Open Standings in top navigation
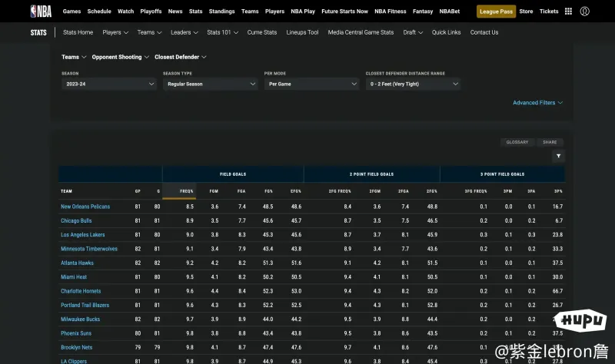Screen dimensions: 615x364 pyautogui.click(x=221, y=12)
